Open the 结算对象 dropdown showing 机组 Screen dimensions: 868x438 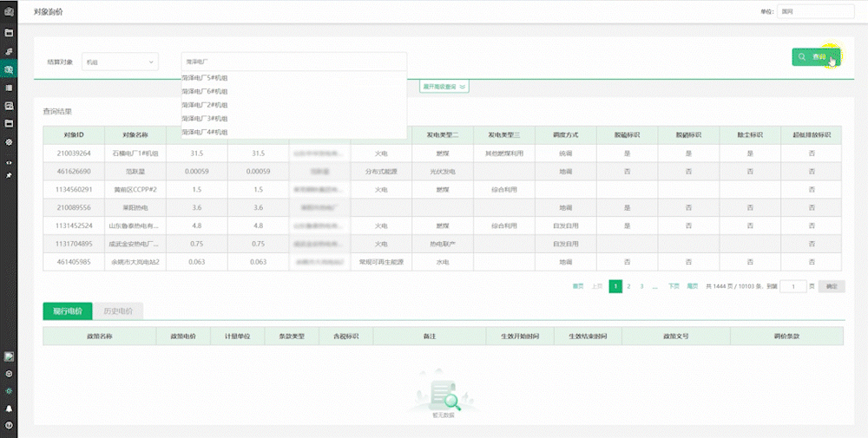(x=120, y=62)
